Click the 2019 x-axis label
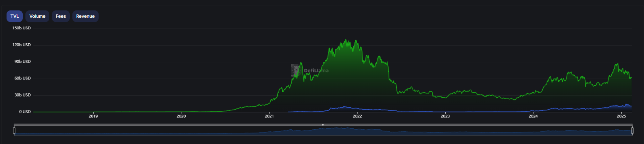The image size is (644, 144). click(93, 116)
